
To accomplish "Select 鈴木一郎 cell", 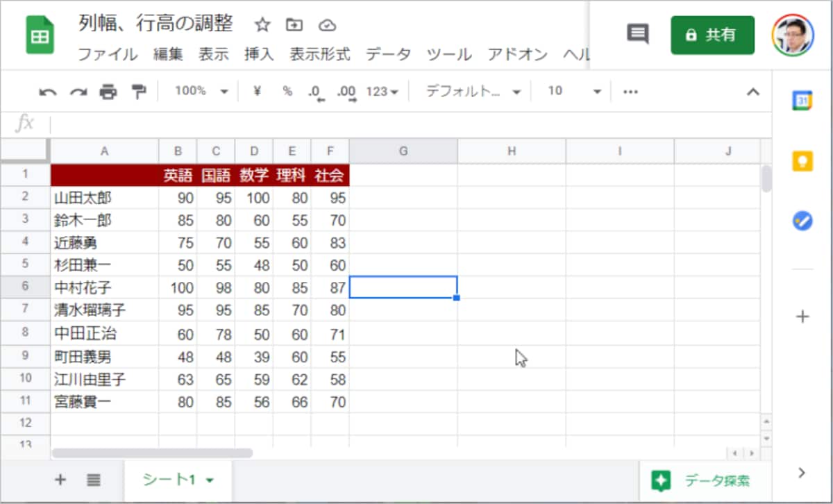I will point(105,221).
